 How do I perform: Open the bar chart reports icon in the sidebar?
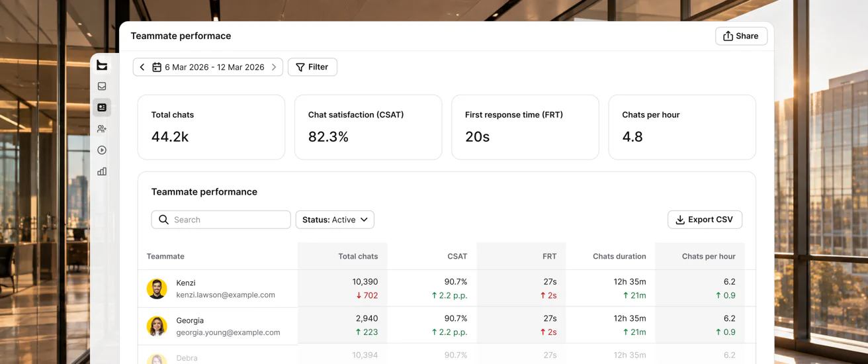pyautogui.click(x=102, y=171)
